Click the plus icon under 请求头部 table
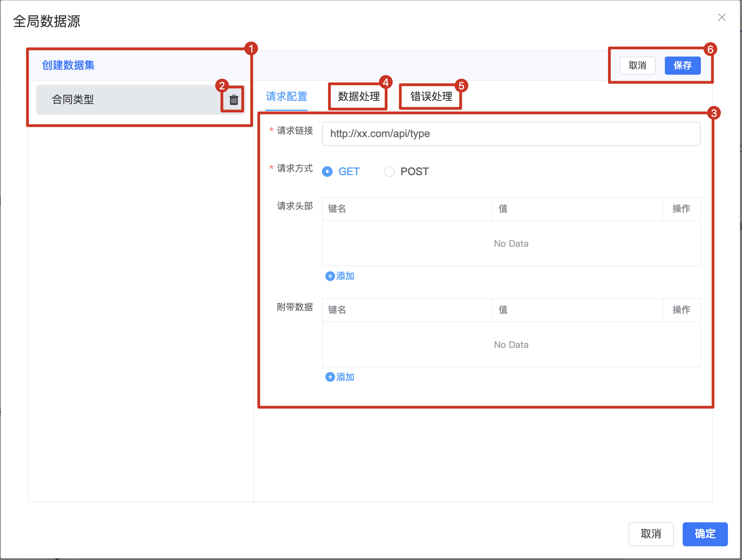 tap(330, 276)
